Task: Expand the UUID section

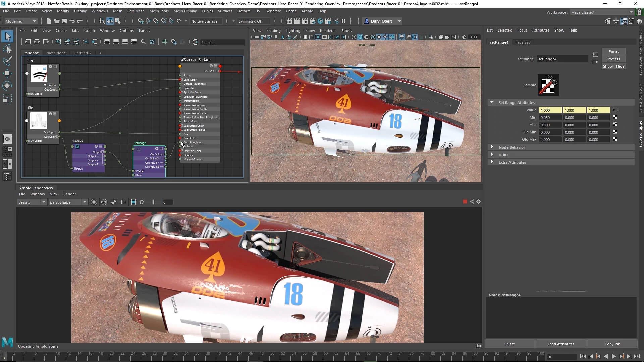Action: [492, 155]
